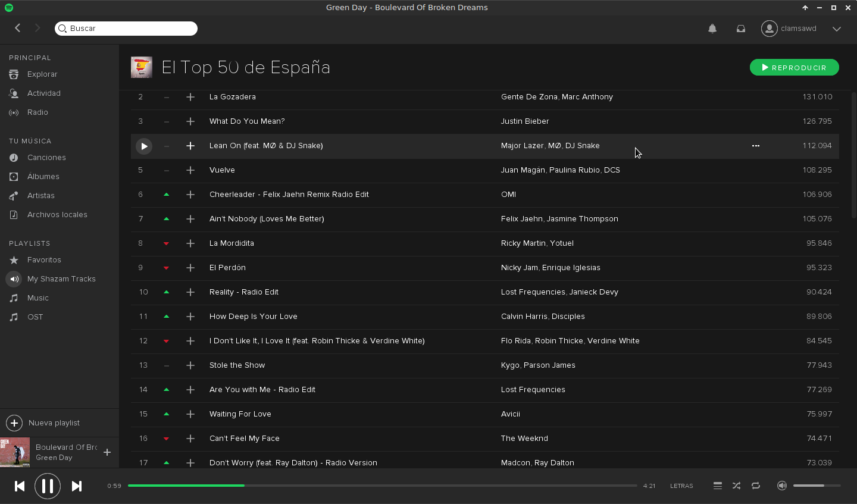Open artist Paulina Rubio
Screen dimensions: 857x504
tap(574, 170)
